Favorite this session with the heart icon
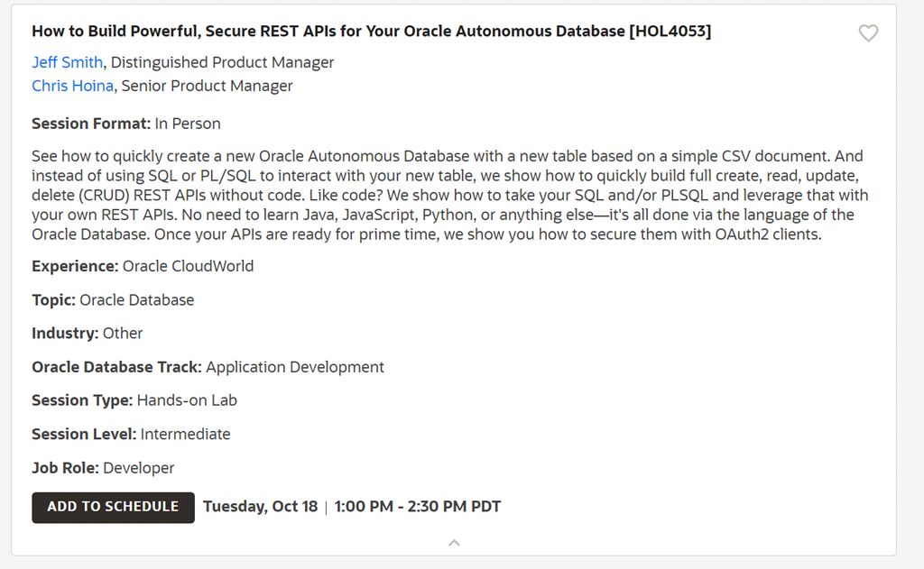The height and width of the screenshot is (569, 924). pos(868,33)
